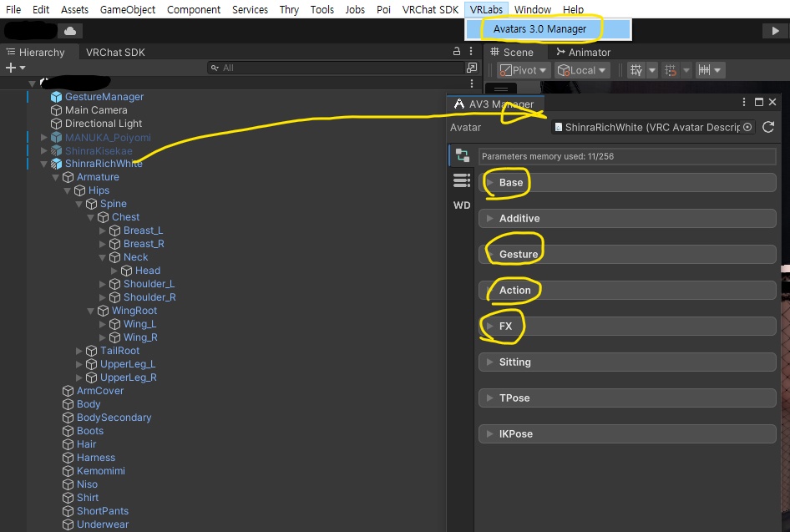Open the Thry menu
790x532 pixels.
(x=289, y=9)
